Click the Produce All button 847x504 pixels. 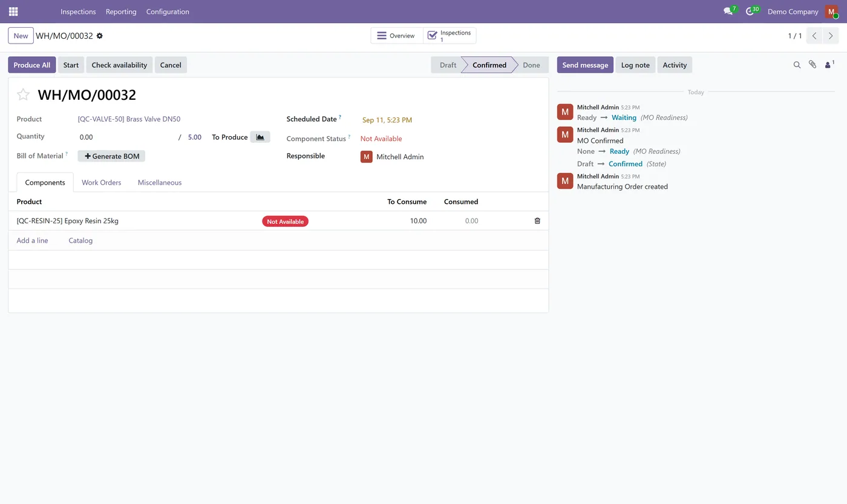(32, 65)
